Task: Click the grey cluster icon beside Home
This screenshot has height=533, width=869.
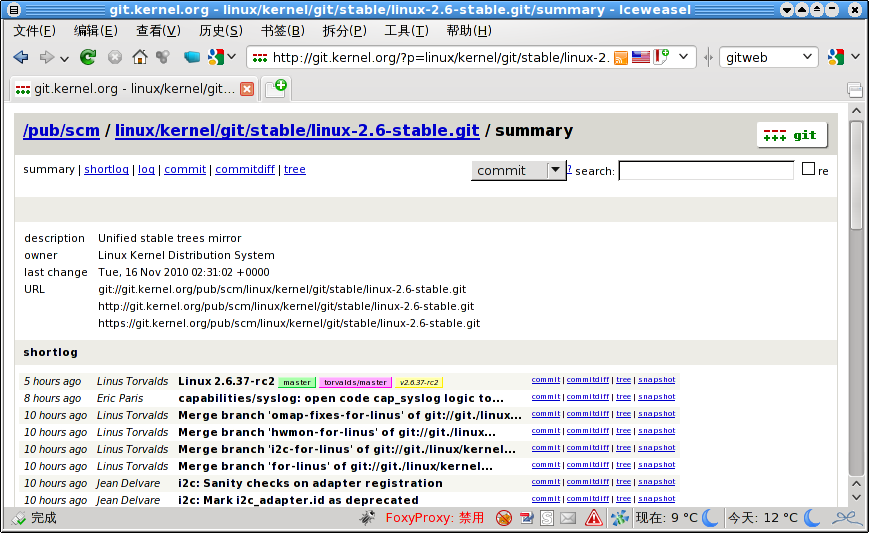Action: pos(162,57)
